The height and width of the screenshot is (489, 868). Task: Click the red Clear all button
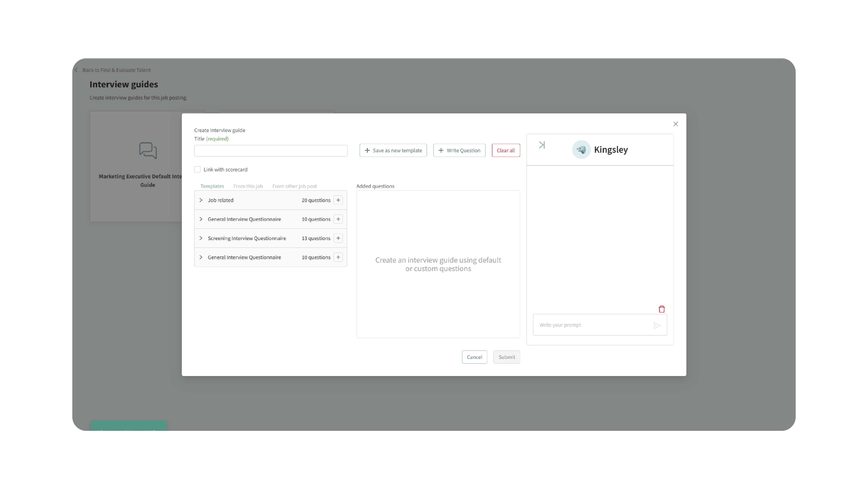click(x=505, y=150)
